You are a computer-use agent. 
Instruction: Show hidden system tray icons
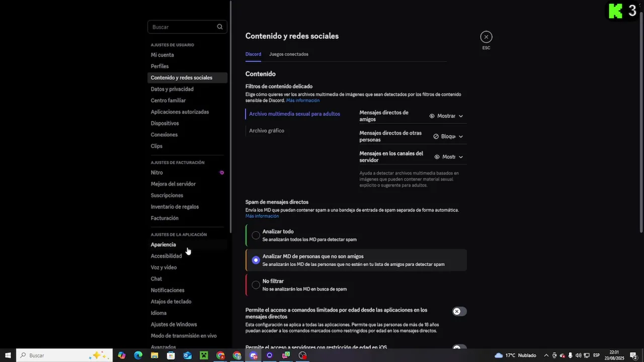point(546,355)
